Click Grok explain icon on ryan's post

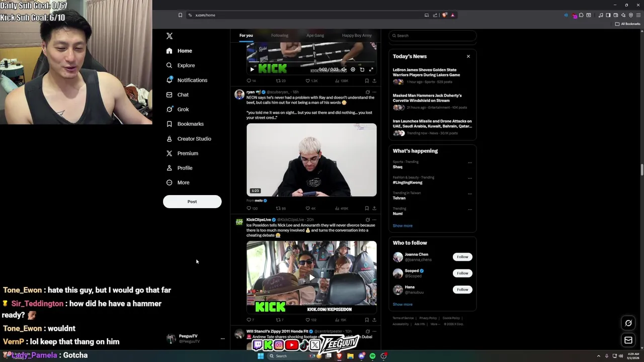point(367,92)
